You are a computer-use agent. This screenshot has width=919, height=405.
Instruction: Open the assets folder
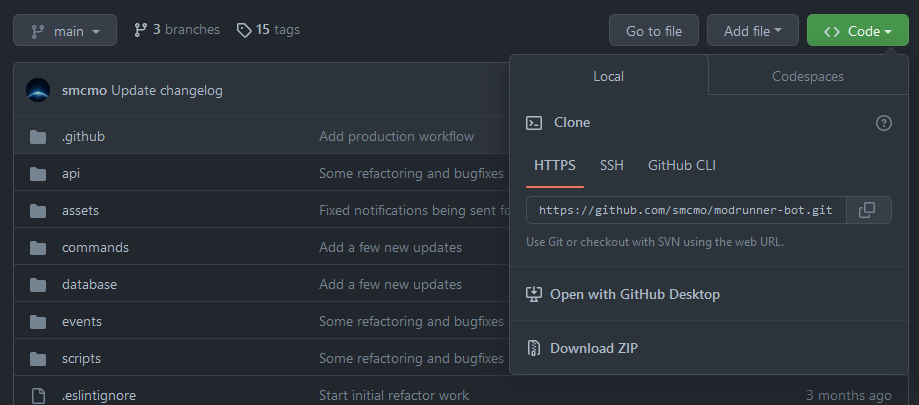pyautogui.click(x=80, y=210)
